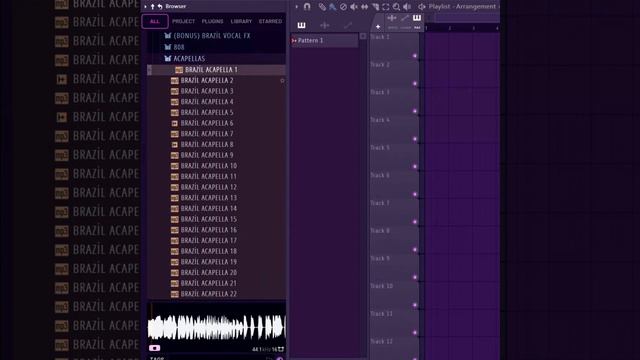
Task: Select BRAZIL ACAPELLA 9 sample
Action: [x=207, y=155]
